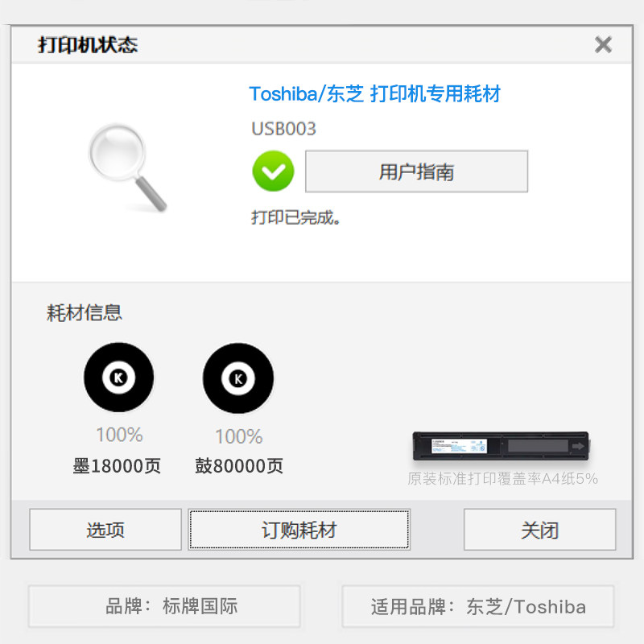Open the 用户指南 user guide
The image size is (644, 644).
(416, 171)
